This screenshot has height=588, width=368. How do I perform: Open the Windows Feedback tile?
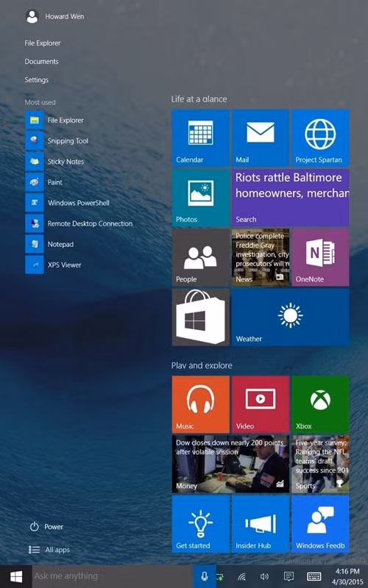pyautogui.click(x=320, y=524)
